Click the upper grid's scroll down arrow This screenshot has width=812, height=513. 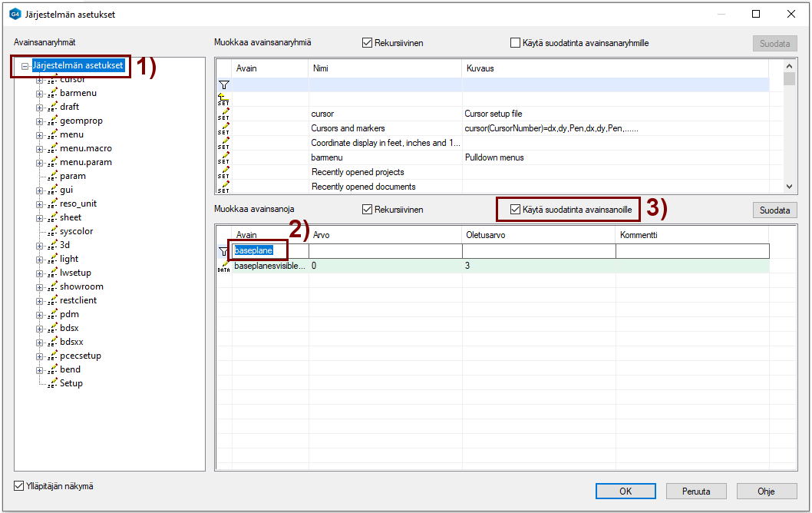point(789,186)
